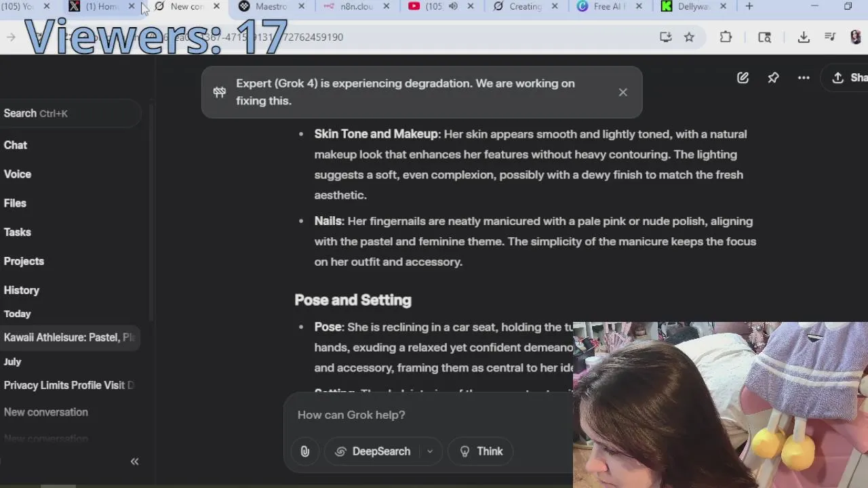This screenshot has height=488, width=868.
Task: Click the 'Today' history section label
Action: click(x=18, y=314)
